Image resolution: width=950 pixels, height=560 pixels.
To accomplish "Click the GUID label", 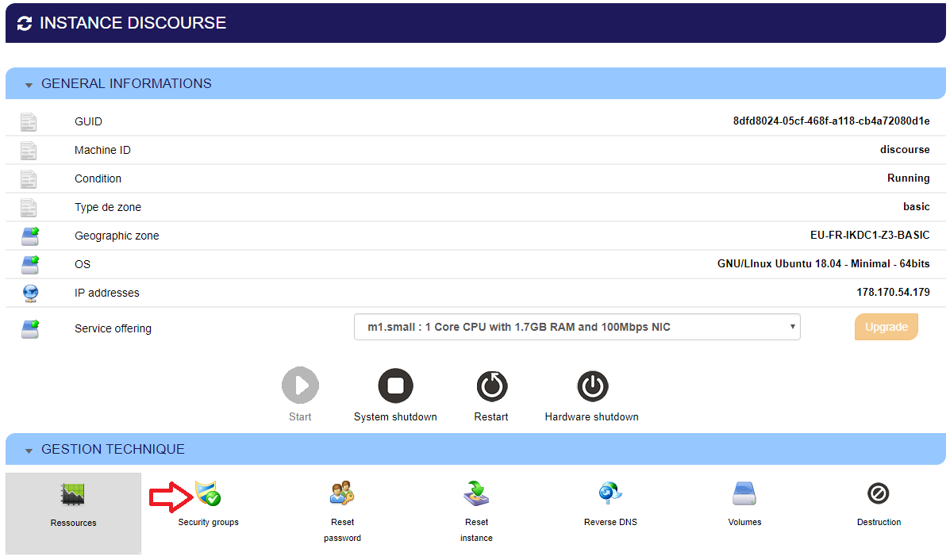I will coord(88,121).
